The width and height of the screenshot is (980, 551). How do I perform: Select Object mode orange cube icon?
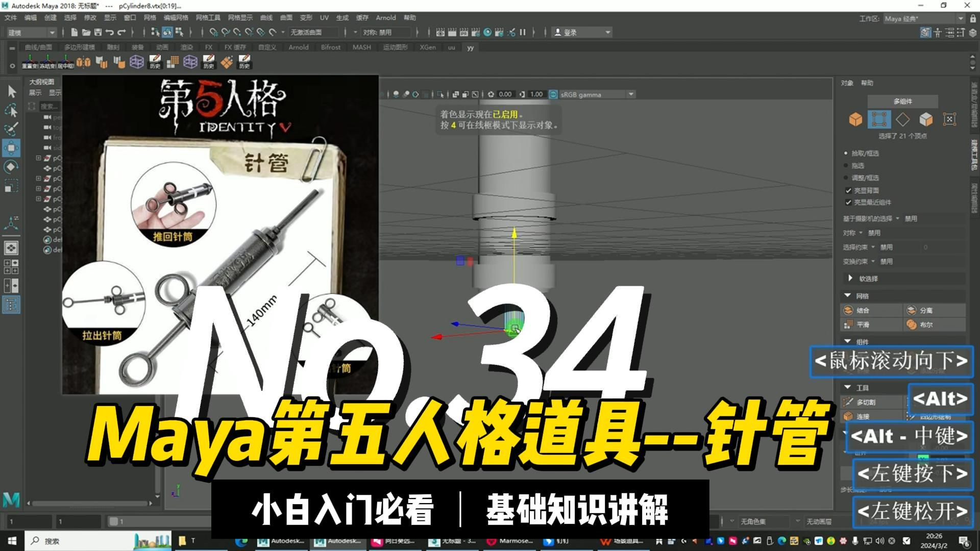pyautogui.click(x=855, y=120)
